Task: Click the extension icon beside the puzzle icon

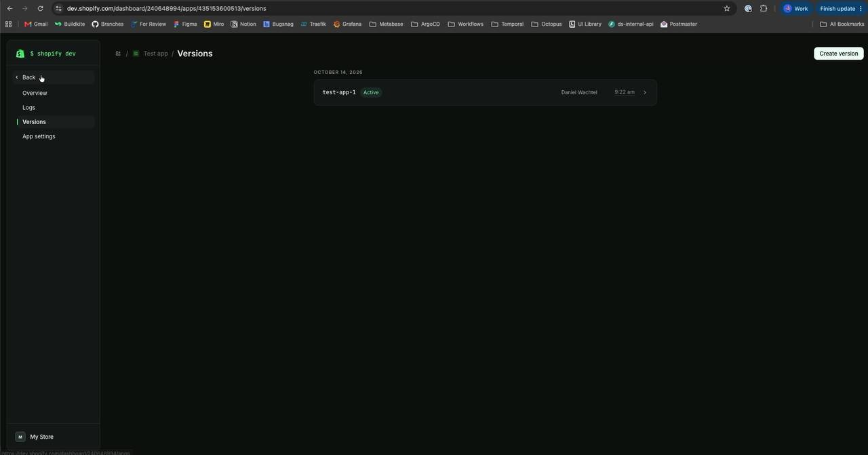Action: coord(748,9)
